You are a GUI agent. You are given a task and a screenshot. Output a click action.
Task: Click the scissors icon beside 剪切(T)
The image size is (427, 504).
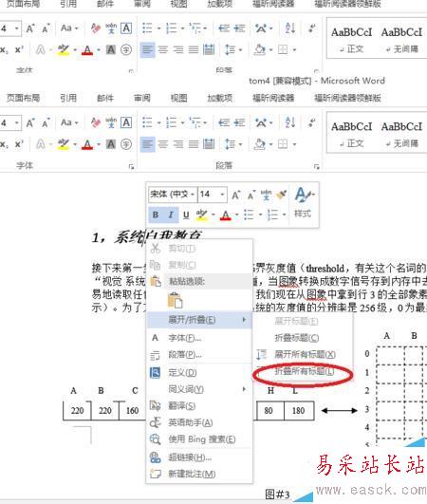pos(156,248)
